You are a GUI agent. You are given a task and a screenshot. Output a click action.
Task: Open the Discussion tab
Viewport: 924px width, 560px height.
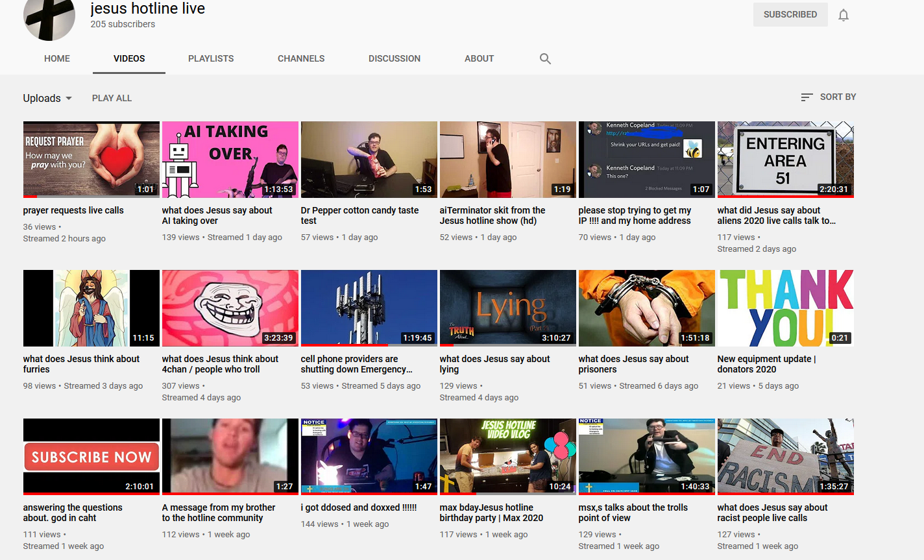(395, 58)
